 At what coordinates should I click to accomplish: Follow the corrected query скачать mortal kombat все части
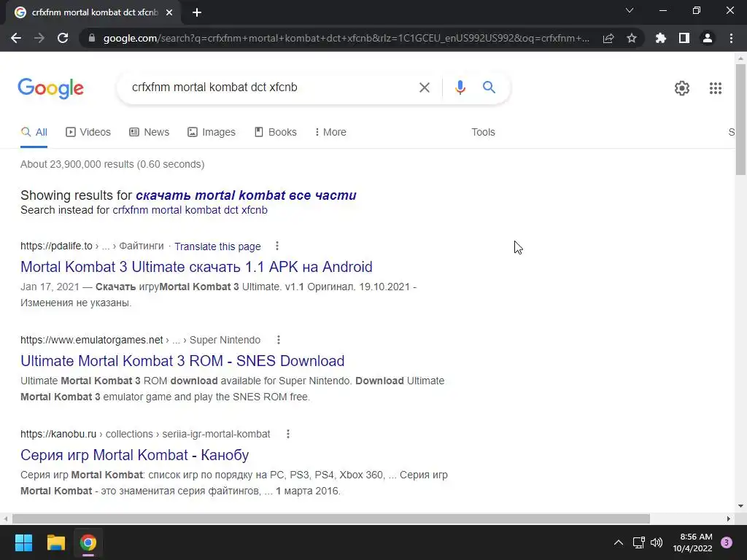[x=246, y=195]
